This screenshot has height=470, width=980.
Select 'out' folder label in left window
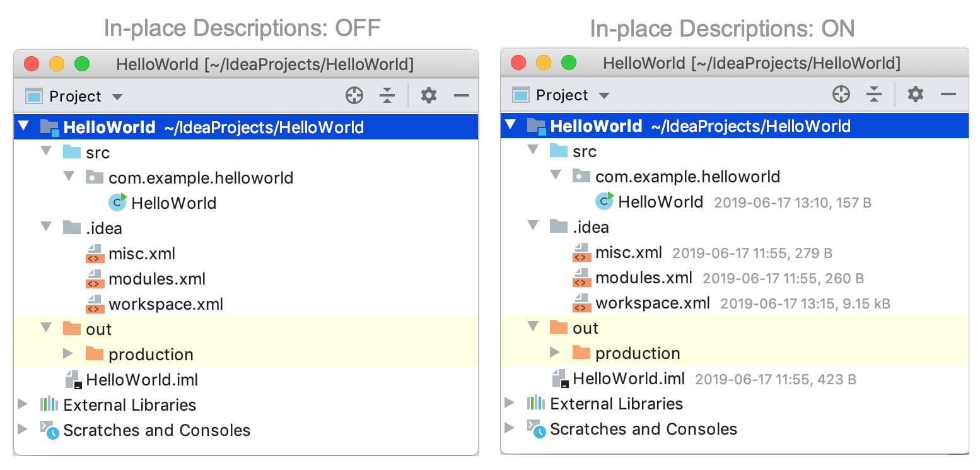tap(99, 329)
